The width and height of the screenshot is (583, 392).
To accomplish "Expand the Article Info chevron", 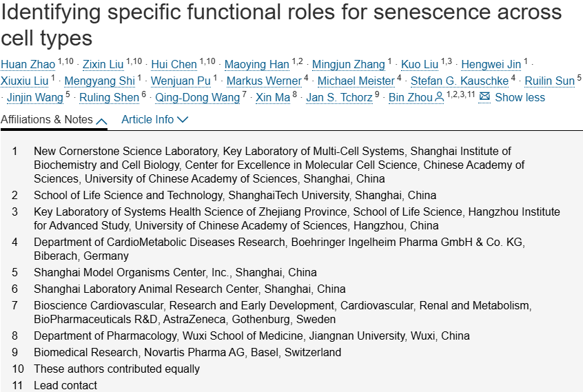I will pyautogui.click(x=183, y=120).
